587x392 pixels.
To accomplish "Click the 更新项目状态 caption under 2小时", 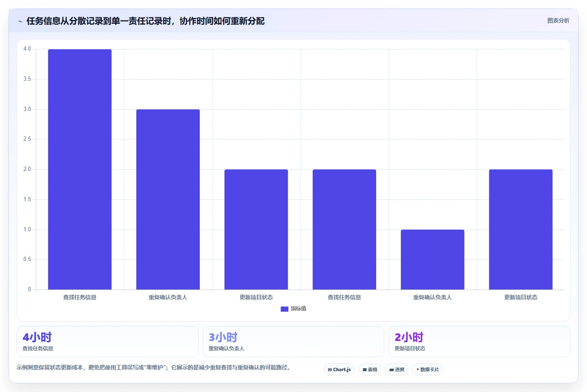I will [x=410, y=349].
